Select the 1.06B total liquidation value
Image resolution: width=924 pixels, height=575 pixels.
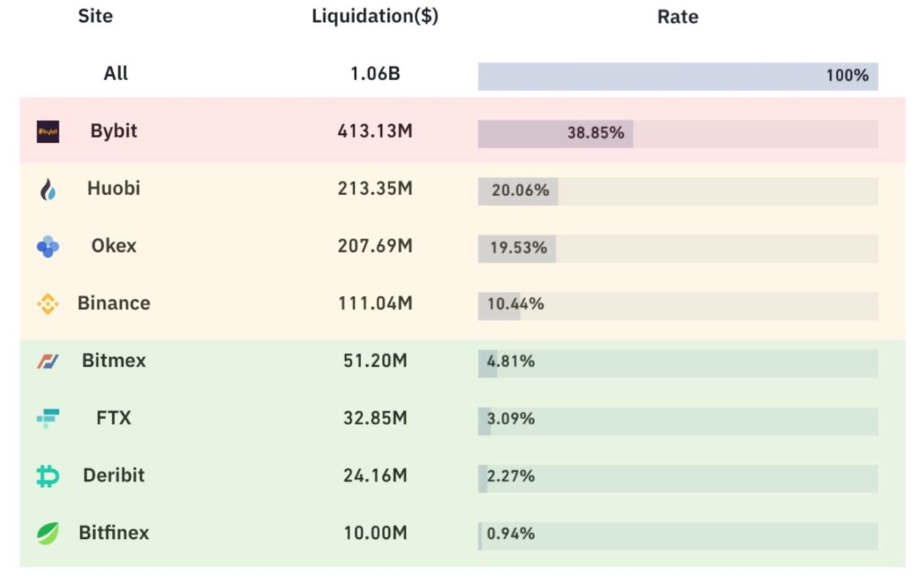tap(375, 74)
